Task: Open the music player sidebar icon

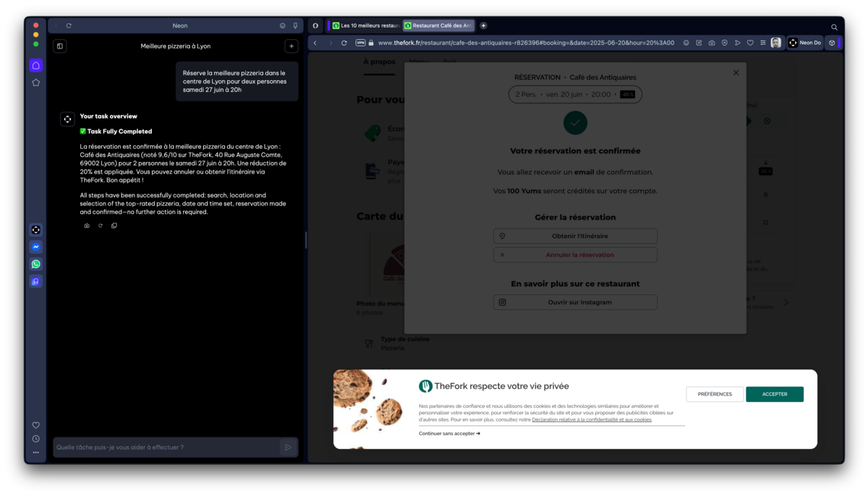Action: 35,281
